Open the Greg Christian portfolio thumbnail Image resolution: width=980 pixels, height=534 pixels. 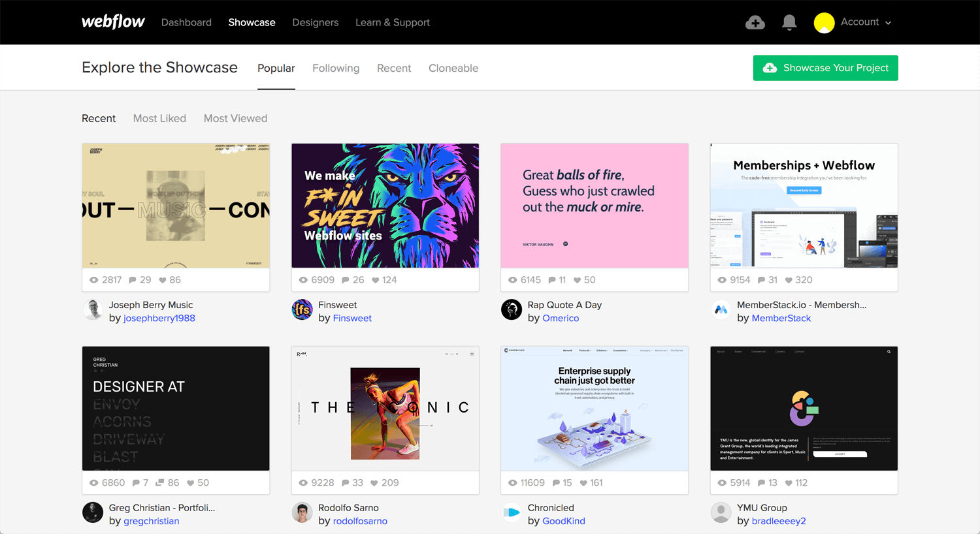pos(176,409)
